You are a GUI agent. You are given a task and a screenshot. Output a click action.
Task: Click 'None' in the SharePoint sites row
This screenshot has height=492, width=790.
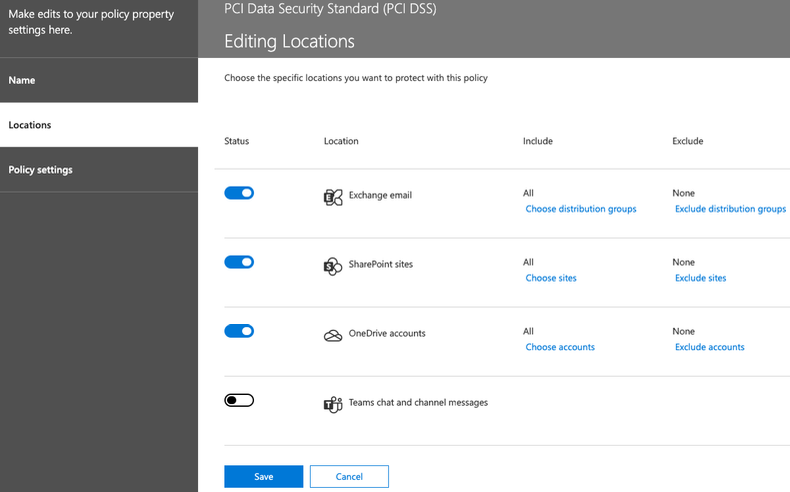coord(683,262)
